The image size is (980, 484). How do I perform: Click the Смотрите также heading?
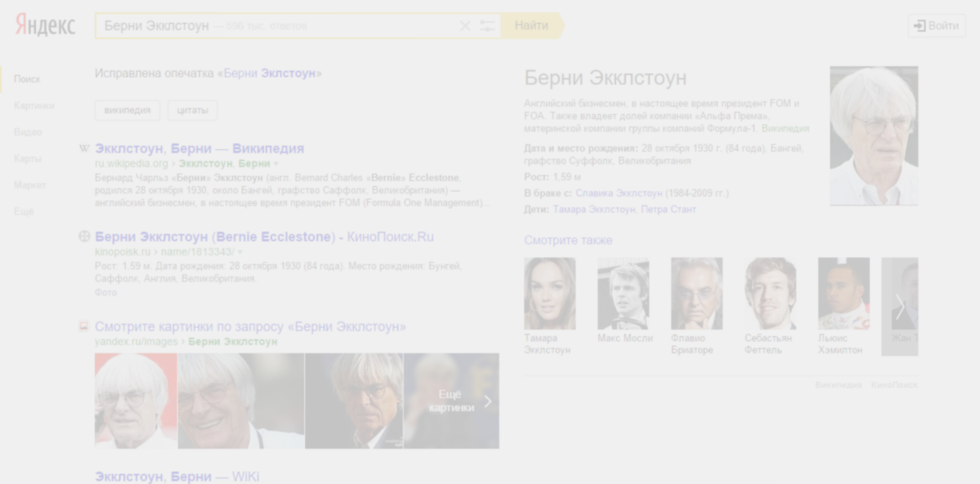coord(569,240)
